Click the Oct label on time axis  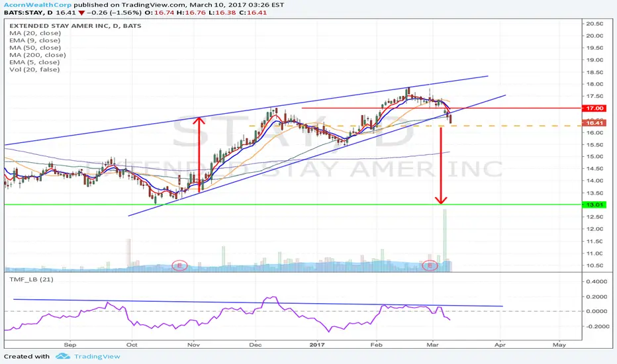[x=132, y=345]
